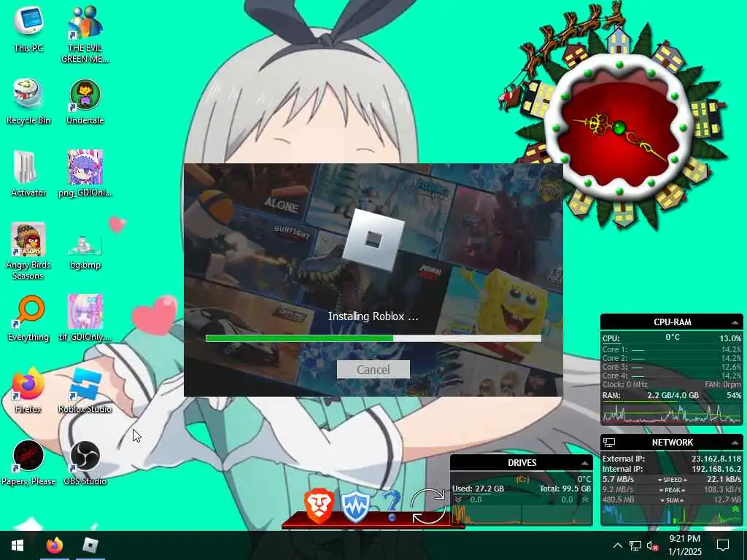Image resolution: width=747 pixels, height=560 pixels.
Task: Open the network tray icon
Action: click(x=635, y=545)
